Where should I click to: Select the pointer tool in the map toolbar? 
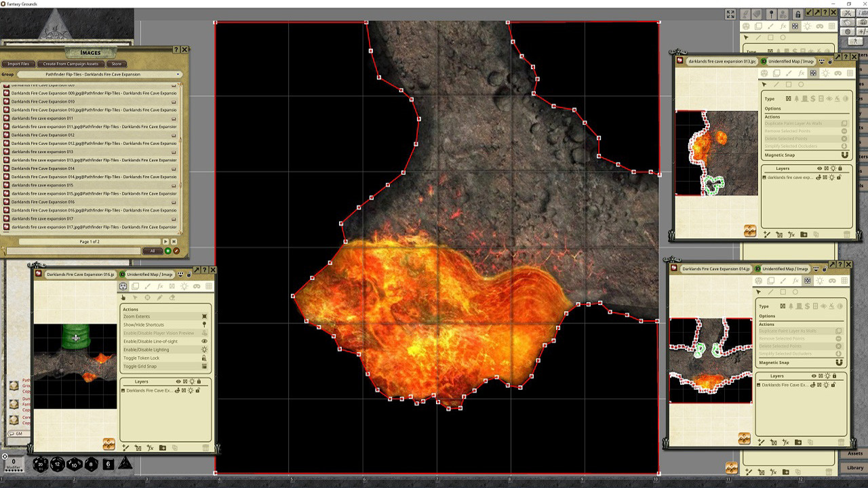pyautogui.click(x=124, y=297)
